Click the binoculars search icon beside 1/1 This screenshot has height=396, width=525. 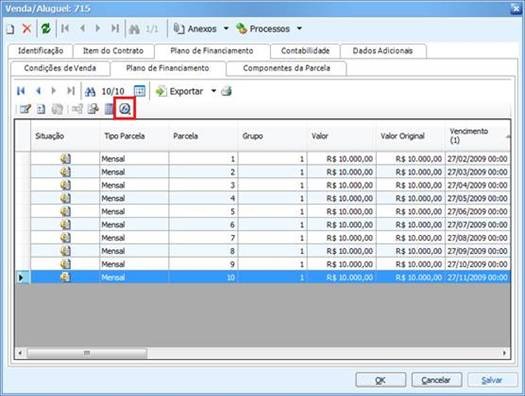pyautogui.click(x=134, y=29)
